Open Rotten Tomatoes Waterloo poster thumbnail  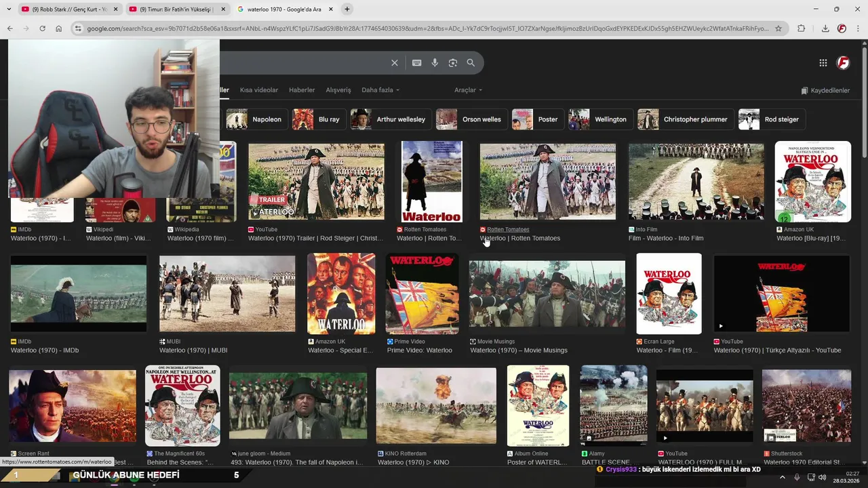pos(432,182)
